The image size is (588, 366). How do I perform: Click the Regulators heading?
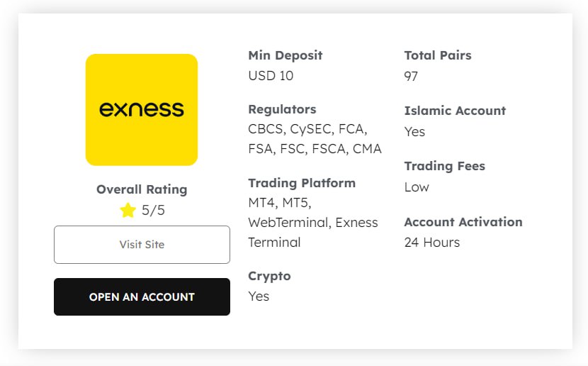point(282,109)
